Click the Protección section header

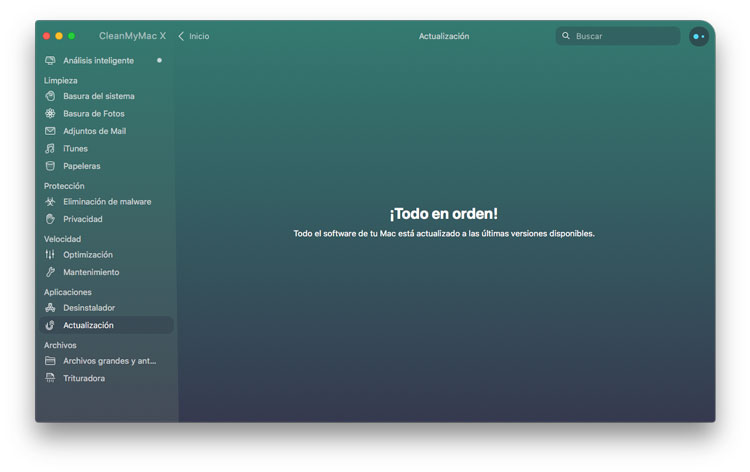click(64, 186)
